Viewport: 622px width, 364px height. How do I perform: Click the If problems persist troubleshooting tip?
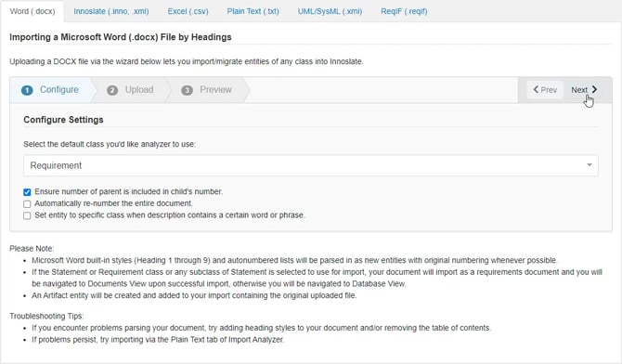[x=158, y=340]
